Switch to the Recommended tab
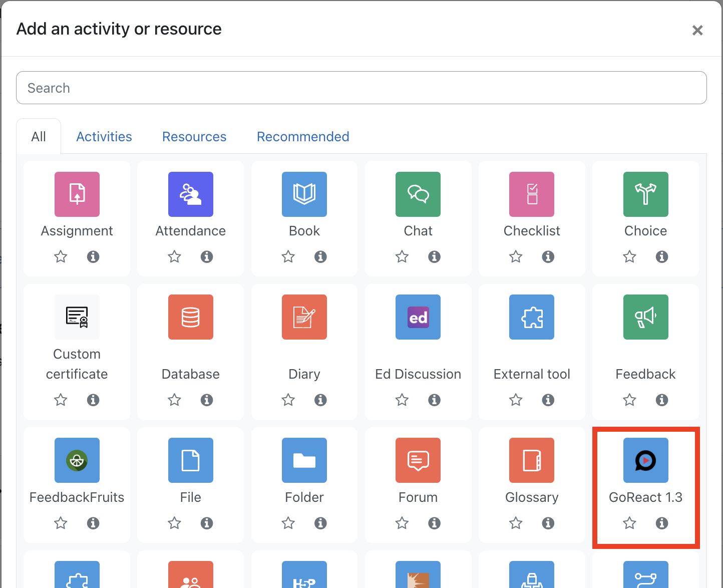The image size is (723, 588). click(x=303, y=137)
